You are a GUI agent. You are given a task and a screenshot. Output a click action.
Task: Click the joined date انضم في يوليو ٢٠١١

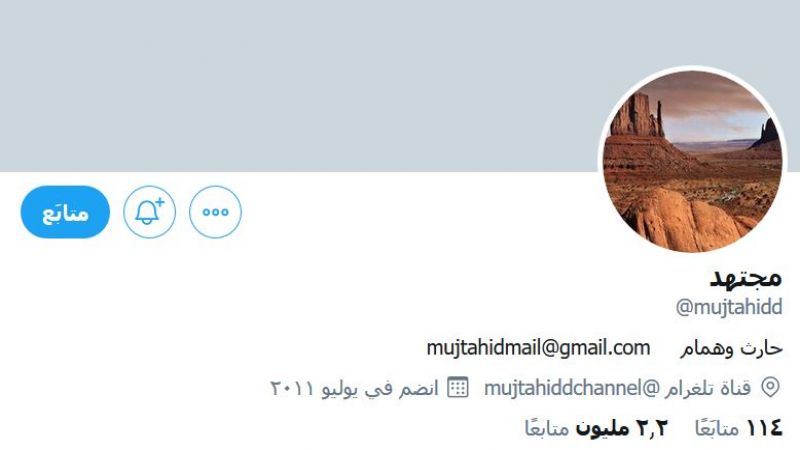pyautogui.click(x=354, y=388)
